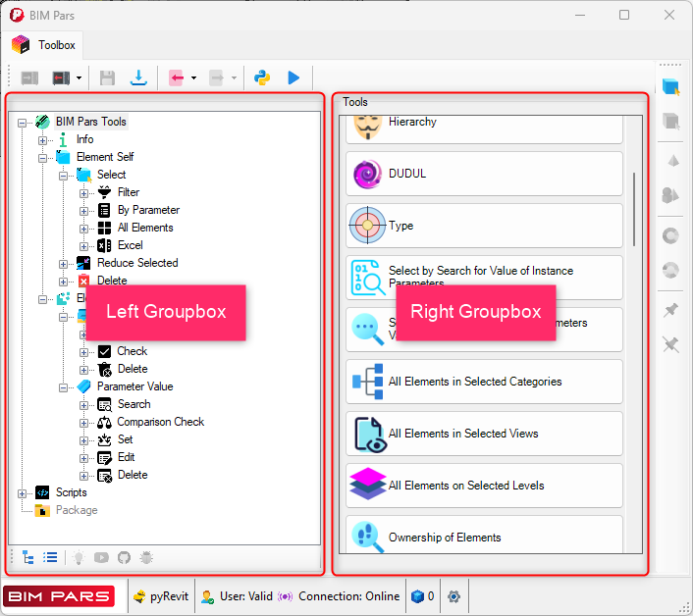Click the blue cube icon in right sidebar
Screen dimensions: 693x616
(x=670, y=87)
